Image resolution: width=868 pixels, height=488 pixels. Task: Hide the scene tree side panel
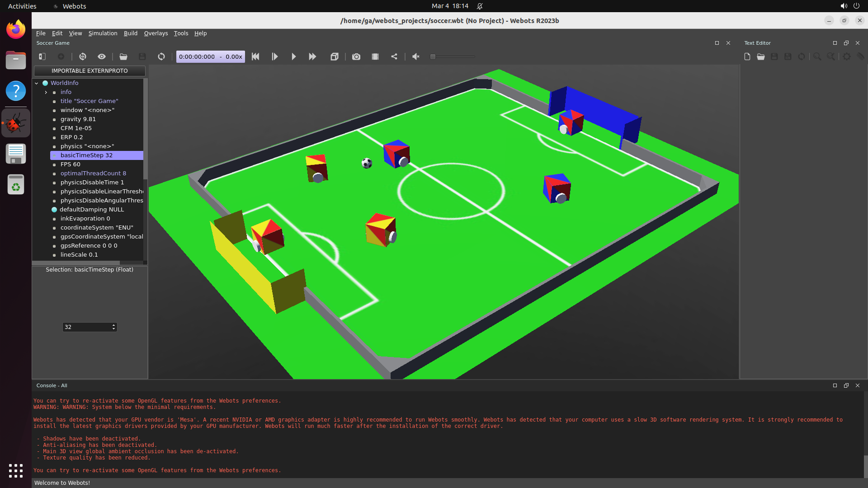42,56
